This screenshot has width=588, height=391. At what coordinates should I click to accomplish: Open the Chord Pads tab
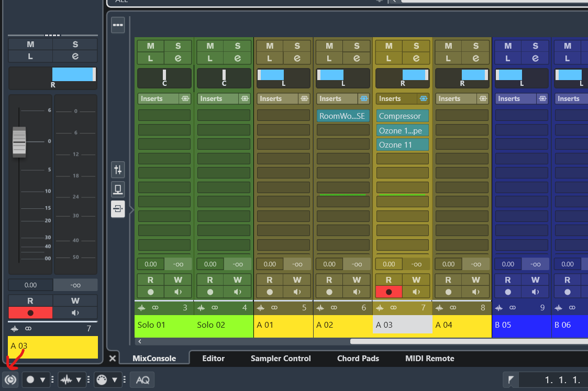pos(358,359)
